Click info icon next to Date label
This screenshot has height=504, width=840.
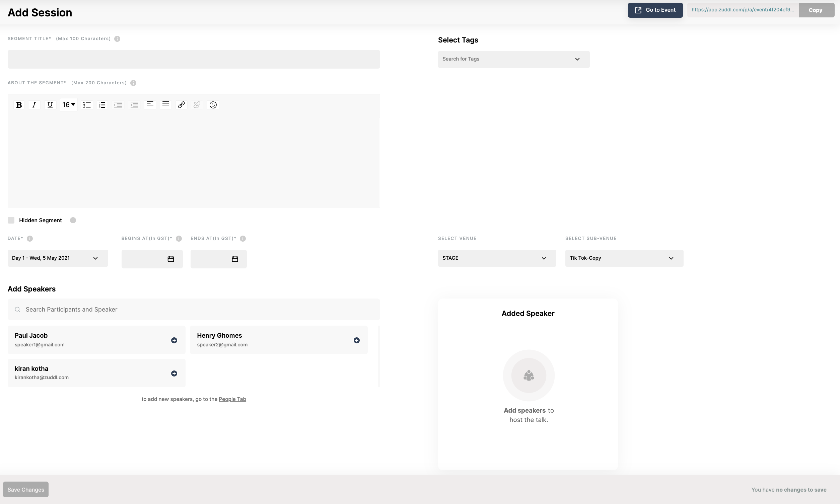(x=30, y=239)
